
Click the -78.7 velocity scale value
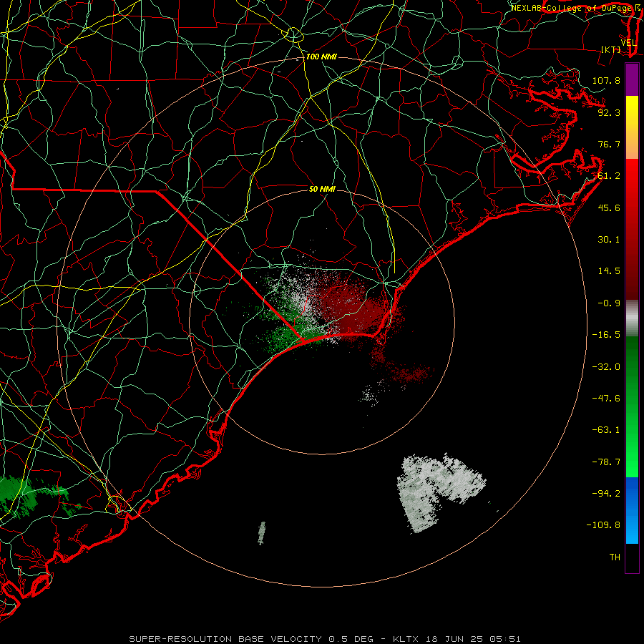(x=606, y=462)
